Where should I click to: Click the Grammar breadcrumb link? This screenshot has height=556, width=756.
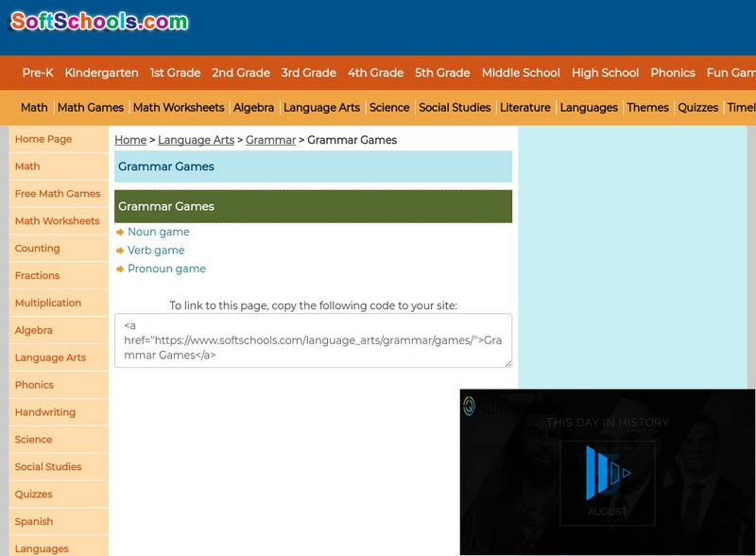pos(270,140)
